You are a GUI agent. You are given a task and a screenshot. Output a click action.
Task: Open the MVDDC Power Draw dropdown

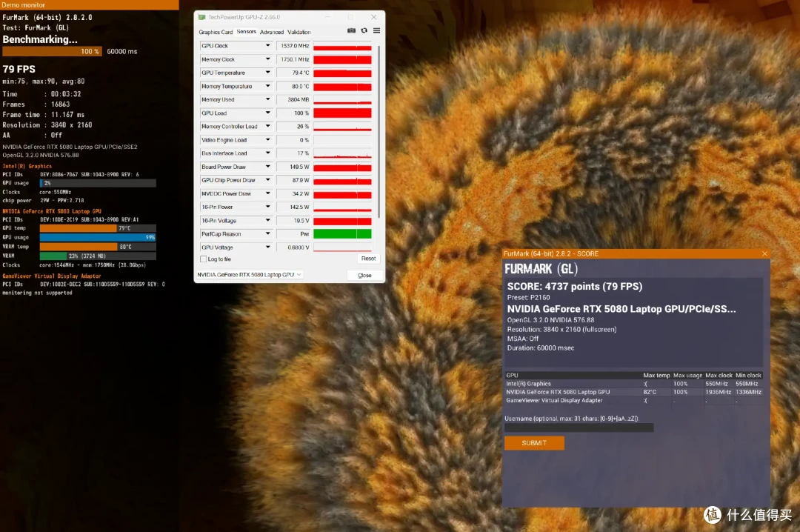(267, 193)
